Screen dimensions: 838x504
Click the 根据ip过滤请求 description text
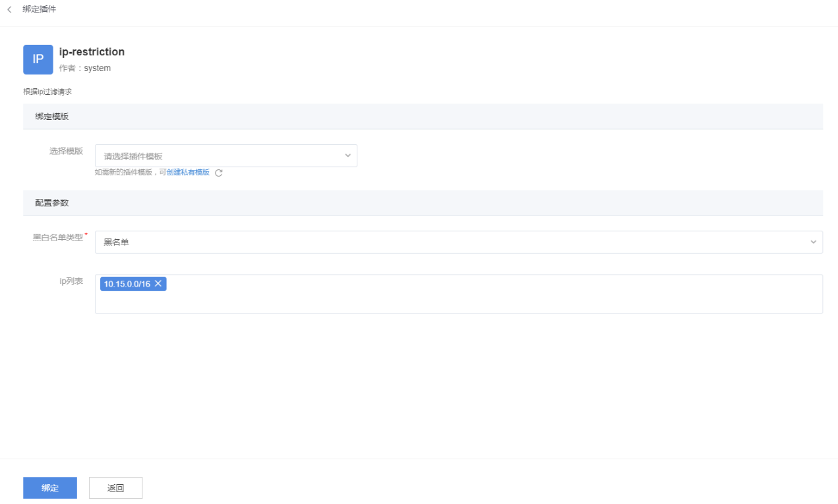47,92
